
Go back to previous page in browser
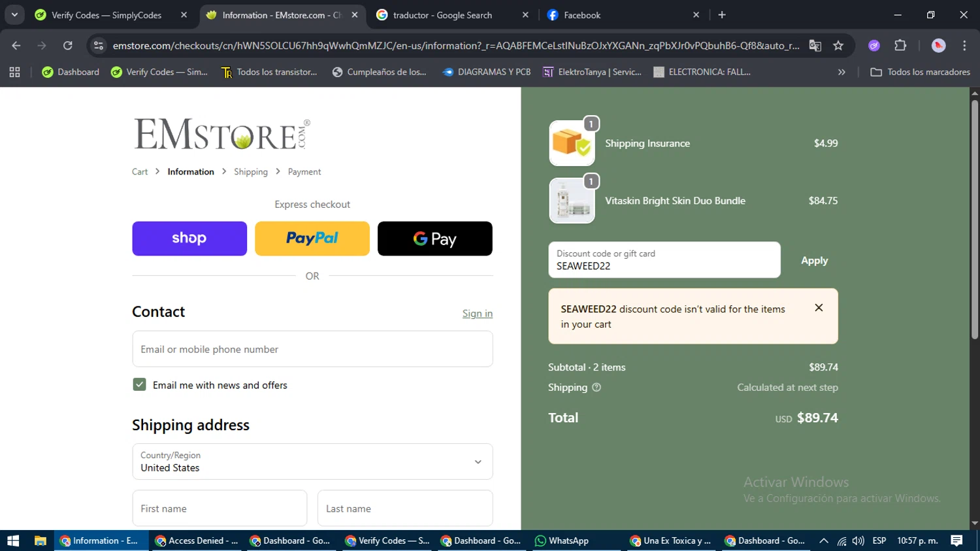[x=16, y=45]
